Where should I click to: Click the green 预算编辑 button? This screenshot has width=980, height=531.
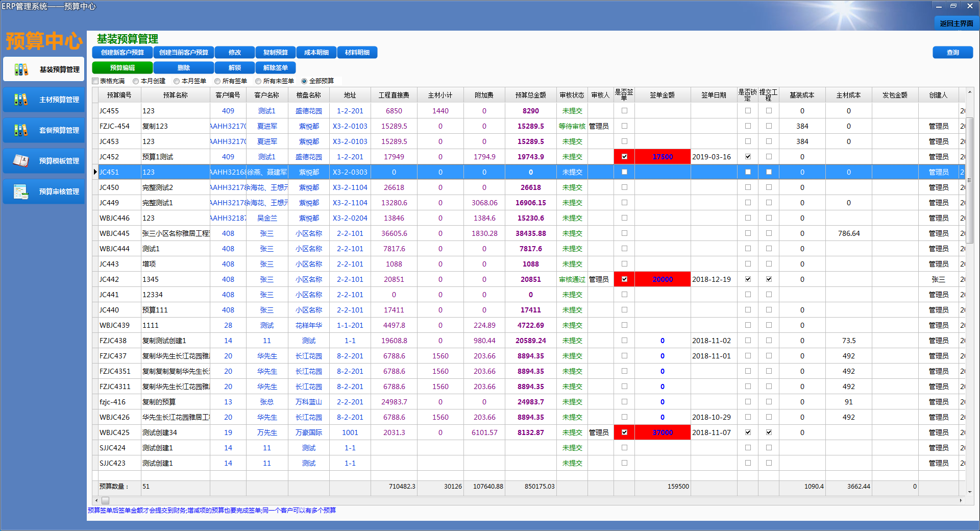(x=122, y=68)
